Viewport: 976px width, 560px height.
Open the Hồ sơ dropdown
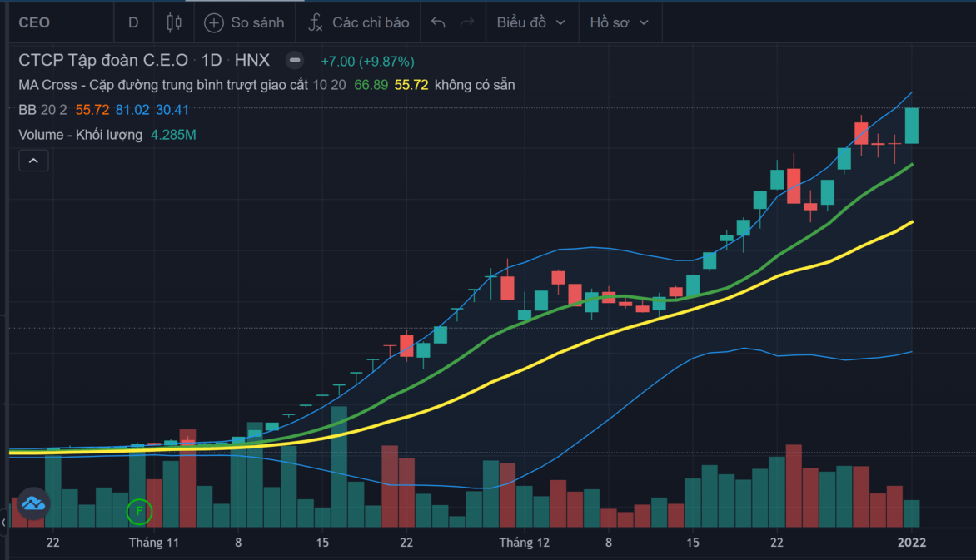click(619, 22)
